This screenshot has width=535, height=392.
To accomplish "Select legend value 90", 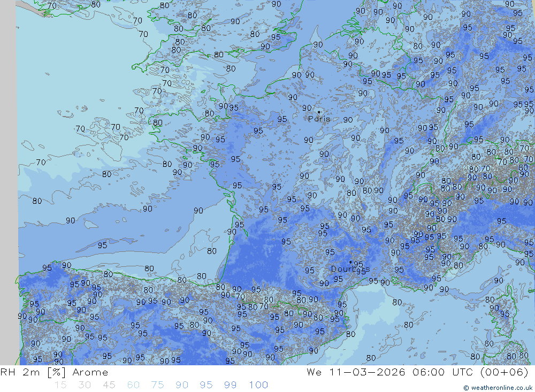I will coord(182,385).
